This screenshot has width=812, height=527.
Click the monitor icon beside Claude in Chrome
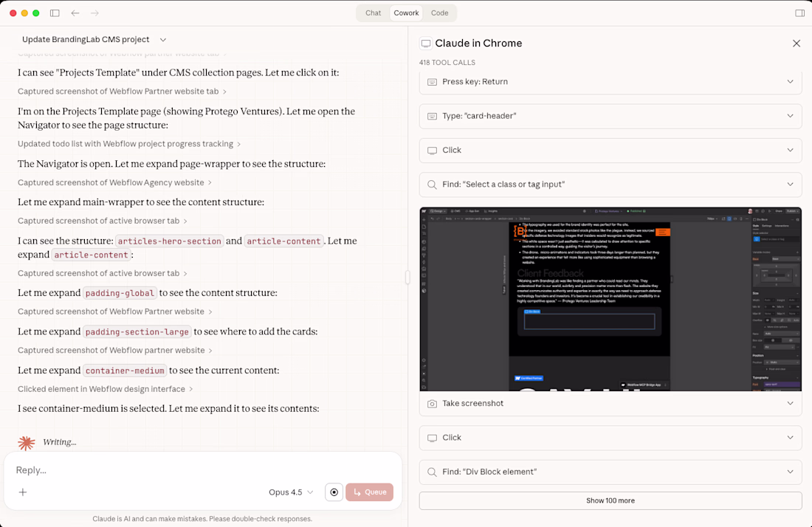tap(426, 44)
